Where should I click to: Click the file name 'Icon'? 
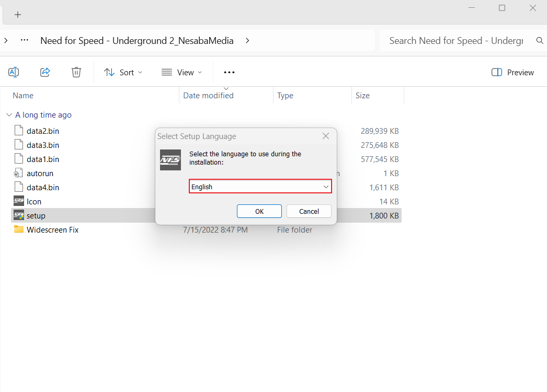34,202
